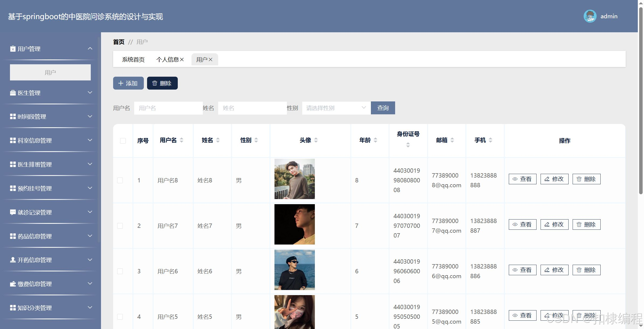The image size is (644, 329).
Task: Open the 请选择性别 gender dropdown
Action: pyautogui.click(x=336, y=108)
